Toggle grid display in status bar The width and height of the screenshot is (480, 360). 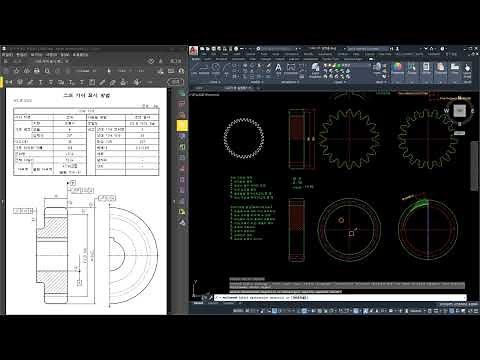pos(247,311)
